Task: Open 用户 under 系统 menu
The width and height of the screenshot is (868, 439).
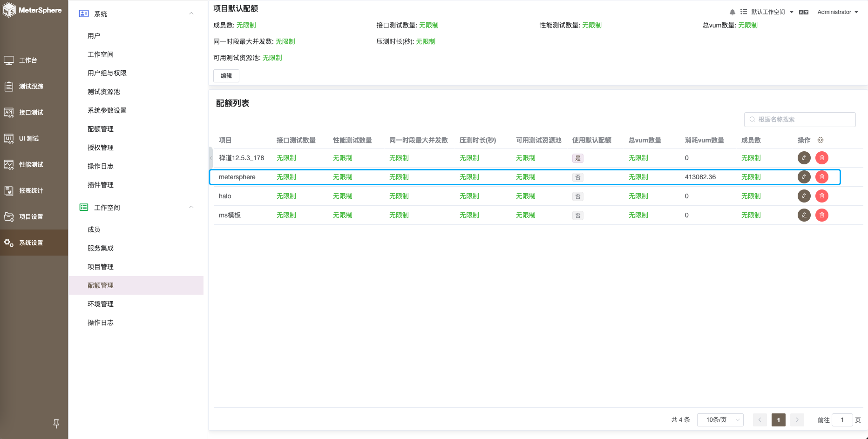Action: pyautogui.click(x=136, y=36)
